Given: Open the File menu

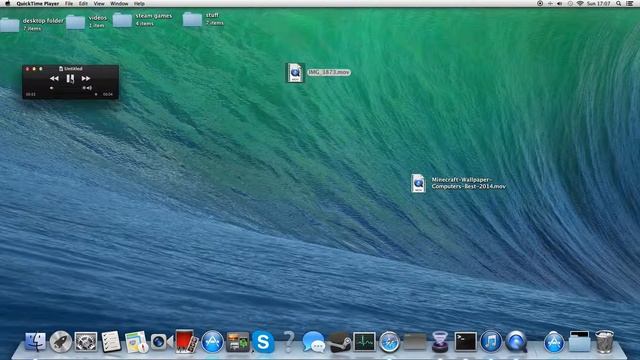Looking at the screenshot, I should pyautogui.click(x=69, y=3).
